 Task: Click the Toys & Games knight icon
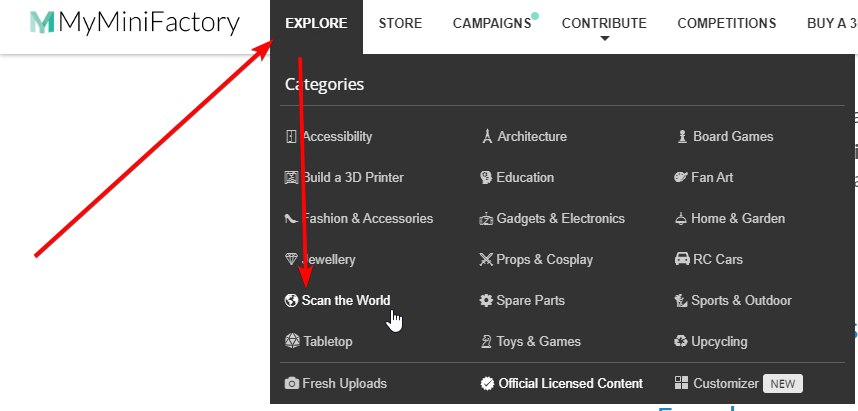coord(486,341)
